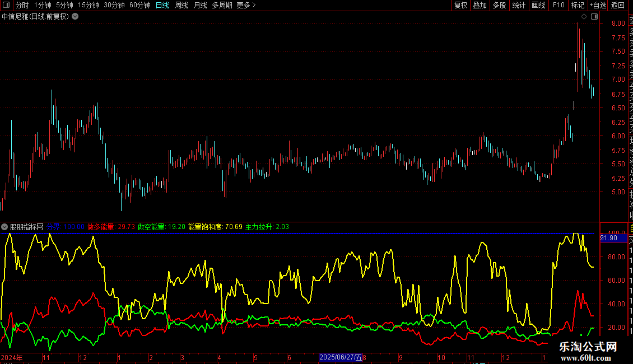Click the 5.00 price axis label
This screenshot has height=364, width=633.
[x=618, y=192]
